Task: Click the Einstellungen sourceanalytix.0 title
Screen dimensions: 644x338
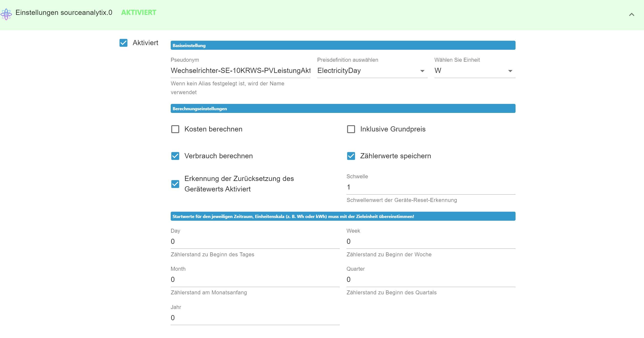Action: coord(64,12)
